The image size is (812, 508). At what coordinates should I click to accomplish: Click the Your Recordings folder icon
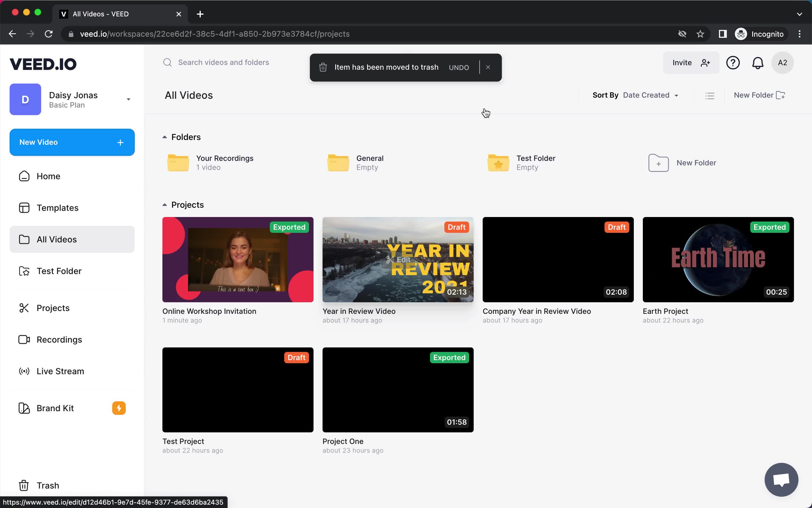tap(178, 163)
